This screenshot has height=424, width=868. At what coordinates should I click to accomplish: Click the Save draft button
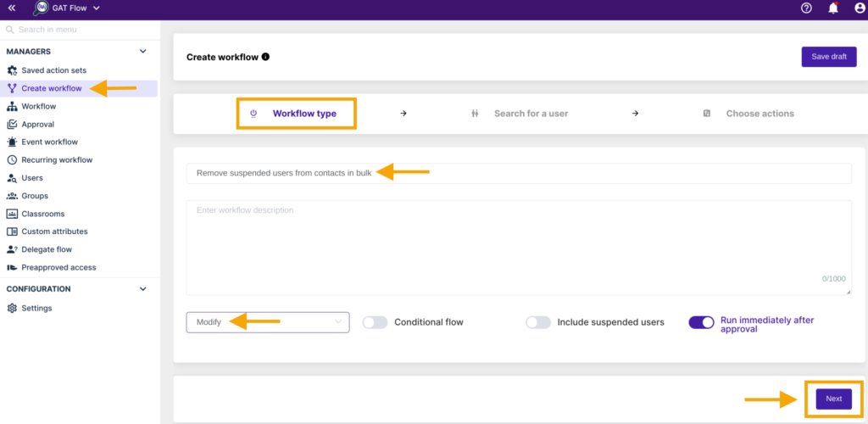[x=828, y=57]
